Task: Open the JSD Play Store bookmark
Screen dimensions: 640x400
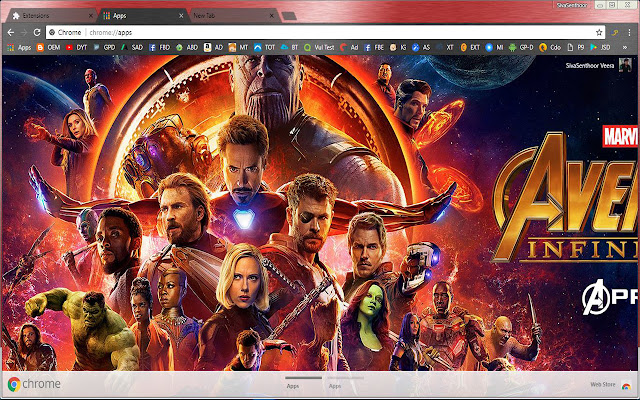Action: coord(600,47)
